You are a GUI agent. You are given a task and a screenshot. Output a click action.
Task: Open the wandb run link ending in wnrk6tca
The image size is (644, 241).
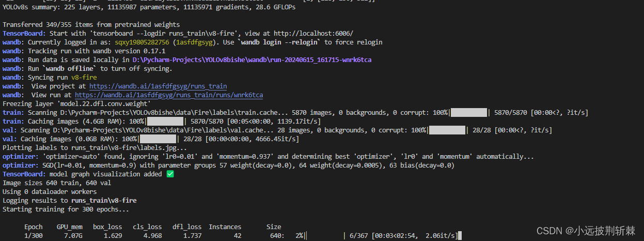pyautogui.click(x=169, y=95)
